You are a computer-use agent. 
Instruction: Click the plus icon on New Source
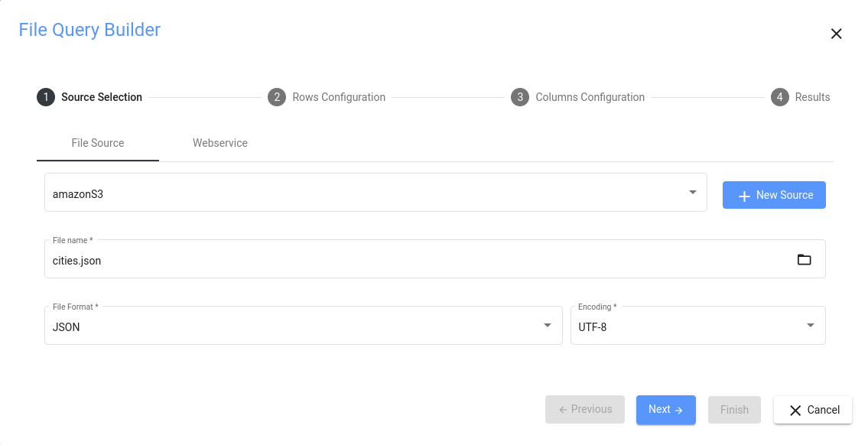click(744, 196)
